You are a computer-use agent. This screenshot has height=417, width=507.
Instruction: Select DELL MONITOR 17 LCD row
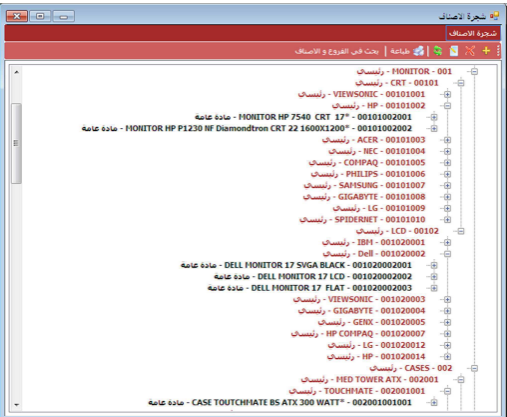(x=313, y=277)
